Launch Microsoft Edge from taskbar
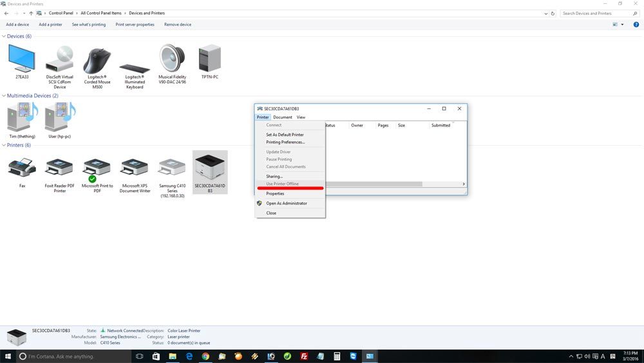This screenshot has height=363, width=644. tap(189, 357)
